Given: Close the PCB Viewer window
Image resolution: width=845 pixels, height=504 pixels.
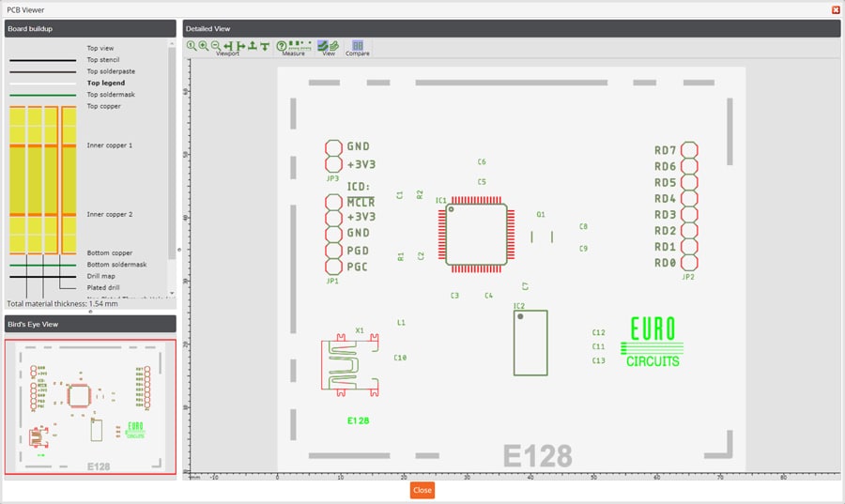Looking at the screenshot, I should (836, 9).
